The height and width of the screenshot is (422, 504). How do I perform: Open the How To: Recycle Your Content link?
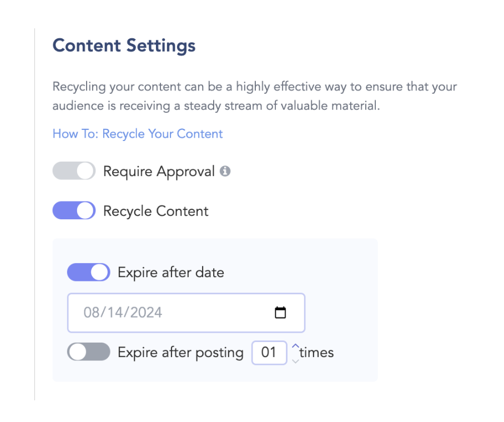click(138, 134)
